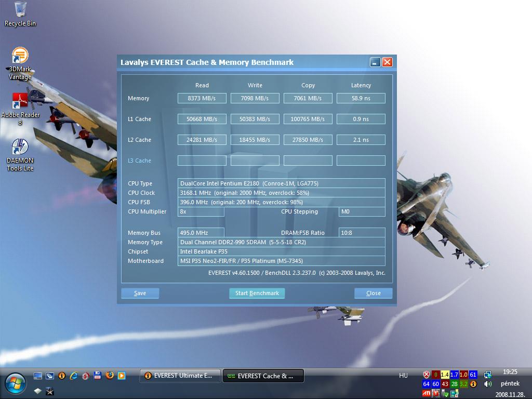The width and height of the screenshot is (532, 399).
Task: Click the HU language indicator
Action: [403, 375]
